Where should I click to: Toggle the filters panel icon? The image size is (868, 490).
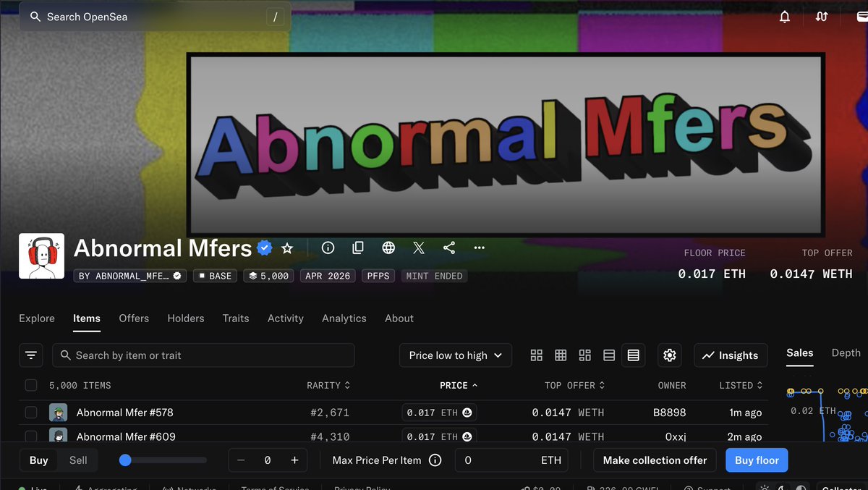click(31, 355)
